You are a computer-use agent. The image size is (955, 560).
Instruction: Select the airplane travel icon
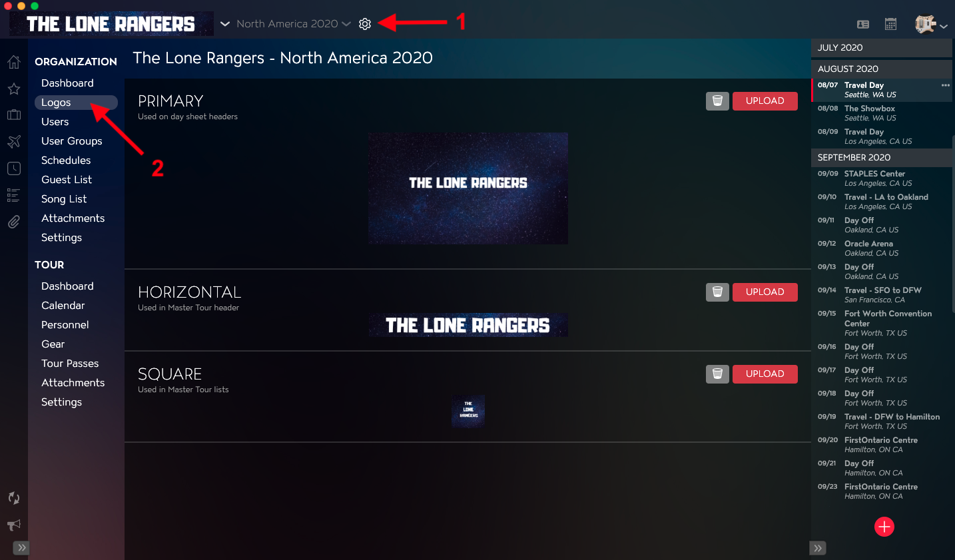click(14, 142)
